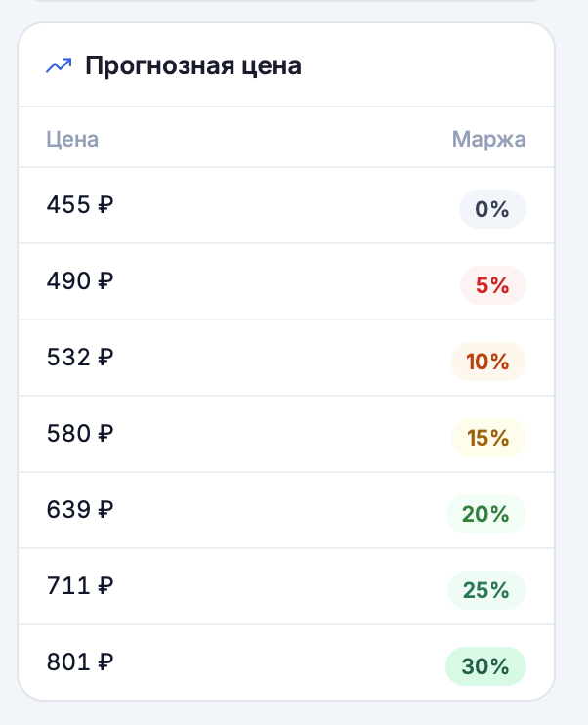
Task: Select the 801 ₽ price
Action: 80,662
